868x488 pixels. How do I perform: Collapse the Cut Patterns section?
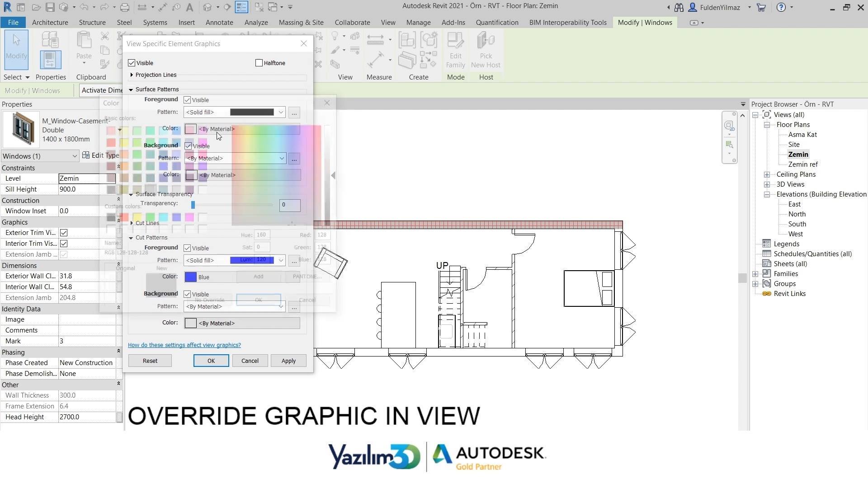tap(131, 238)
